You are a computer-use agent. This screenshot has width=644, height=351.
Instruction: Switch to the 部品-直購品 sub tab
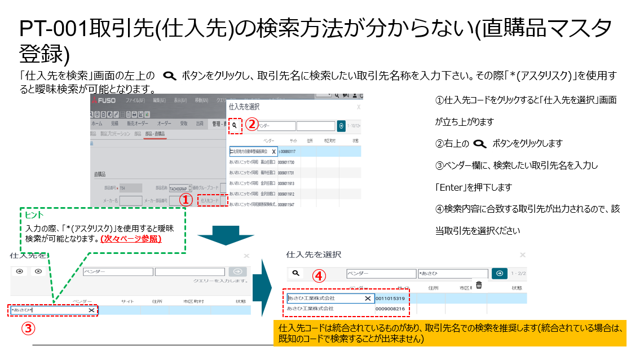pos(155,134)
